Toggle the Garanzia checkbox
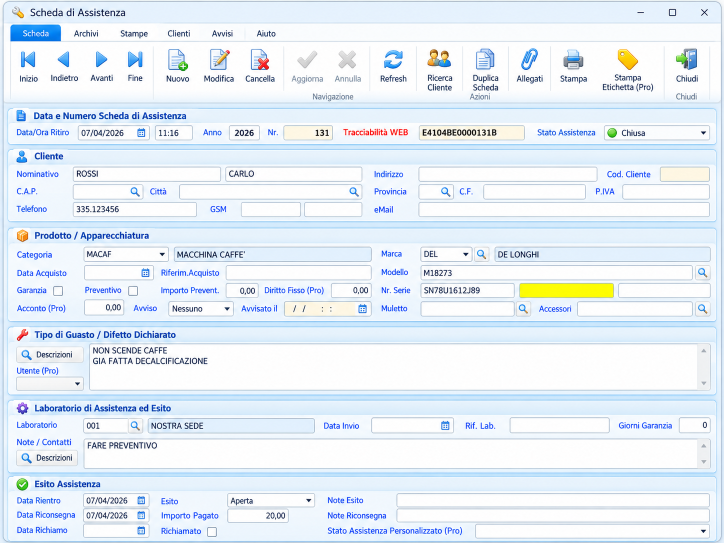This screenshot has width=724, height=543. point(58,291)
